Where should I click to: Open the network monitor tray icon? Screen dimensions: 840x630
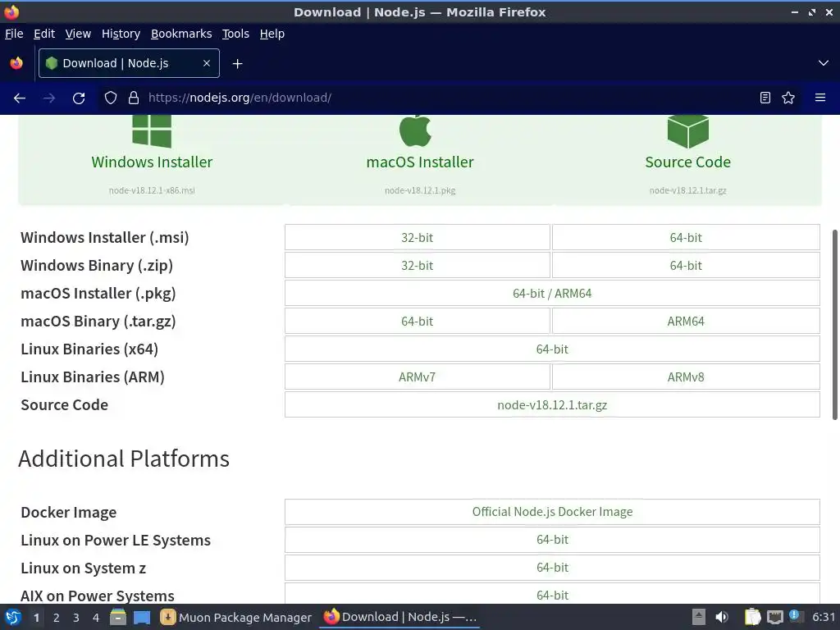point(774,617)
